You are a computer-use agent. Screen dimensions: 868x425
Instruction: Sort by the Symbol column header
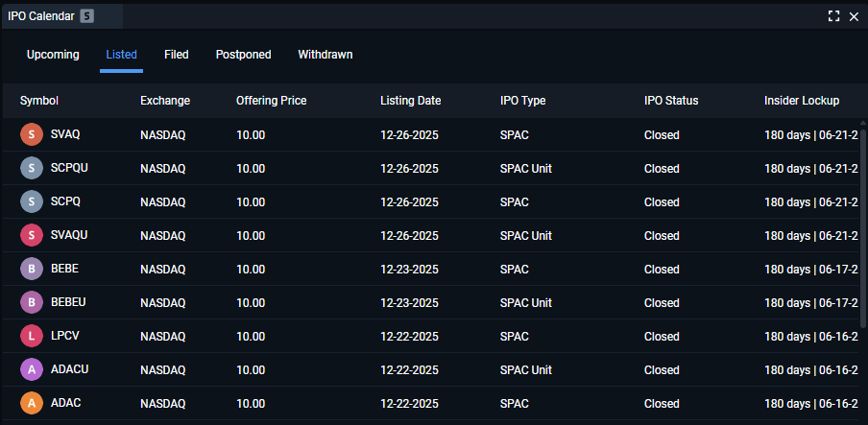click(39, 101)
